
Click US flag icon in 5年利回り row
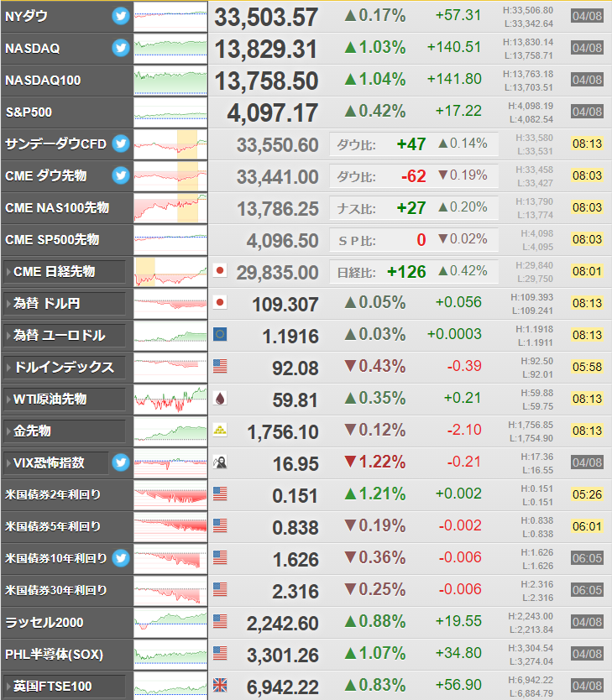(220, 526)
